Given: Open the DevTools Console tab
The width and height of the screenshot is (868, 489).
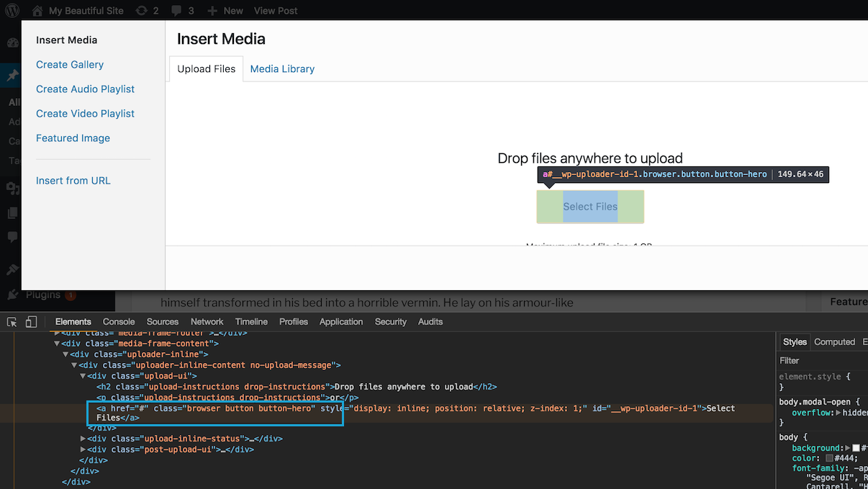Looking at the screenshot, I should [x=119, y=322].
